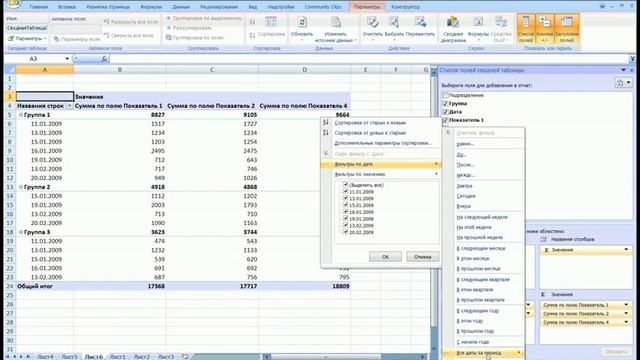Click OK in the filter popup
This screenshot has width=640, height=360.
point(385,257)
